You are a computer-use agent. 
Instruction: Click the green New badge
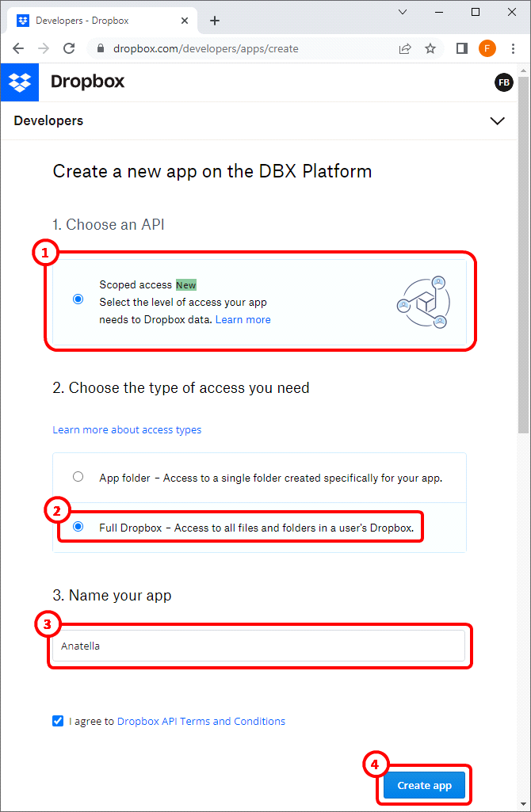point(186,285)
